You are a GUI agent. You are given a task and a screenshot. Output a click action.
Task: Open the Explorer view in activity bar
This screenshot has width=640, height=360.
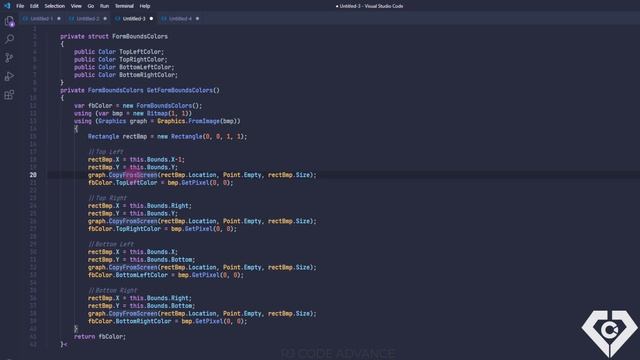9,21
